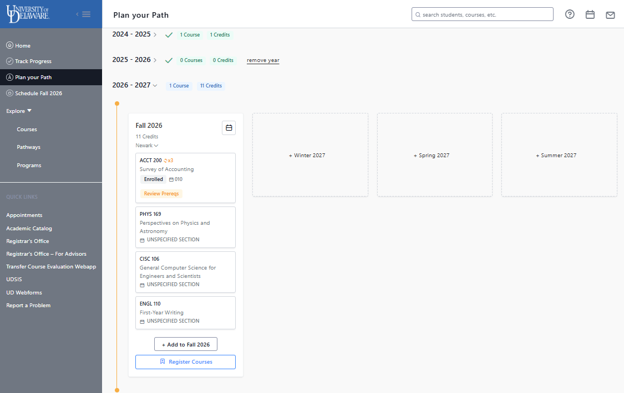The height and width of the screenshot is (393, 624).
Task: Open the Appointments quick link
Action: coord(24,215)
